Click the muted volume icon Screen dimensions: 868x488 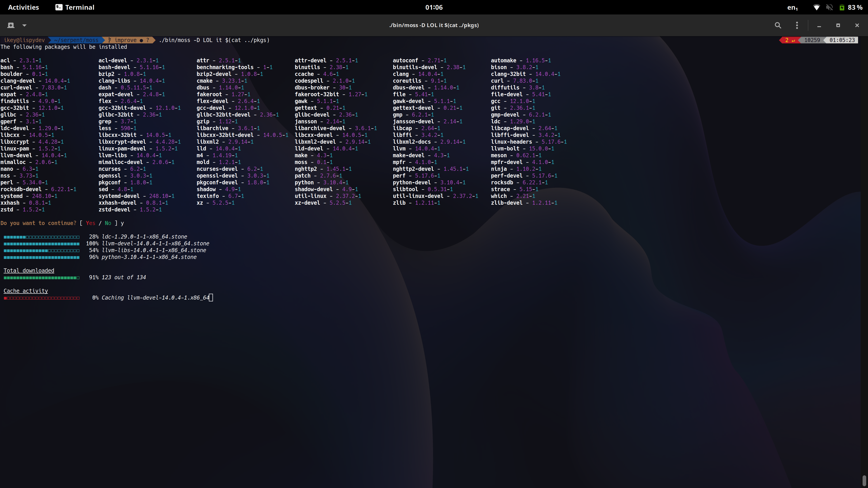(829, 7)
